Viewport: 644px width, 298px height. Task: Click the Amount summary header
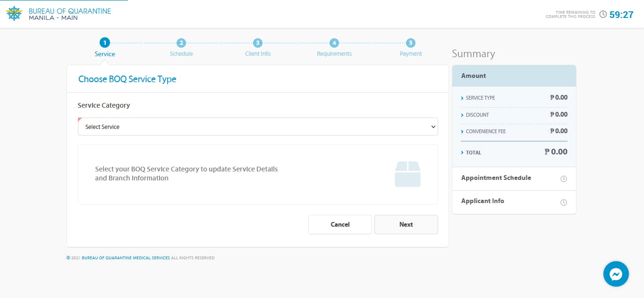[514, 76]
